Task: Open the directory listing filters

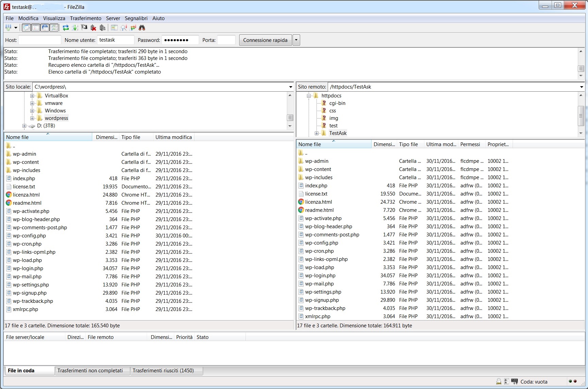Action: [114, 28]
